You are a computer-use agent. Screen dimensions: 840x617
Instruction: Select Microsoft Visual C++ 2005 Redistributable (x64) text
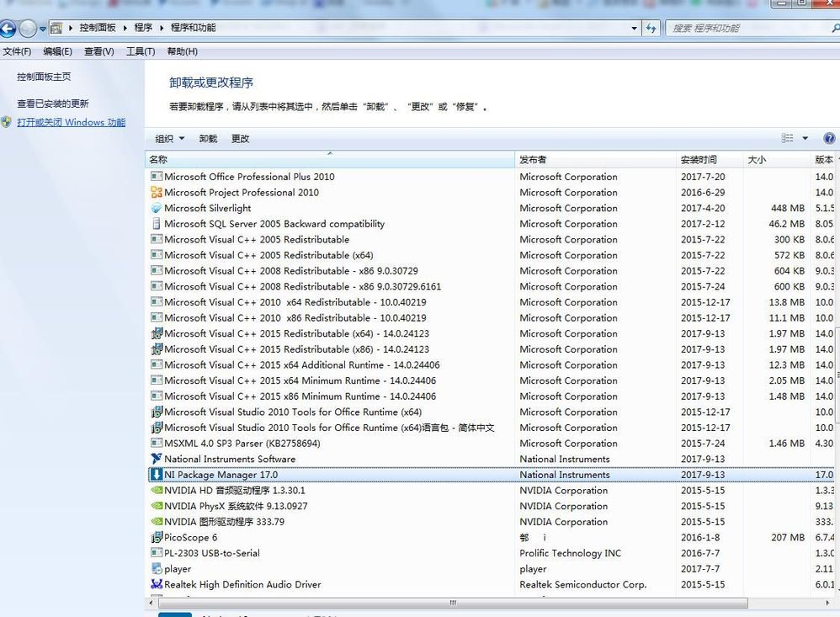click(x=269, y=255)
